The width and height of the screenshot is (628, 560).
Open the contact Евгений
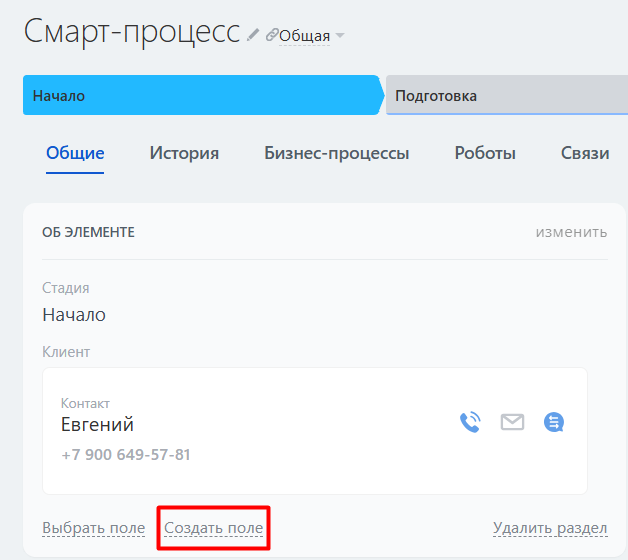tap(97, 425)
